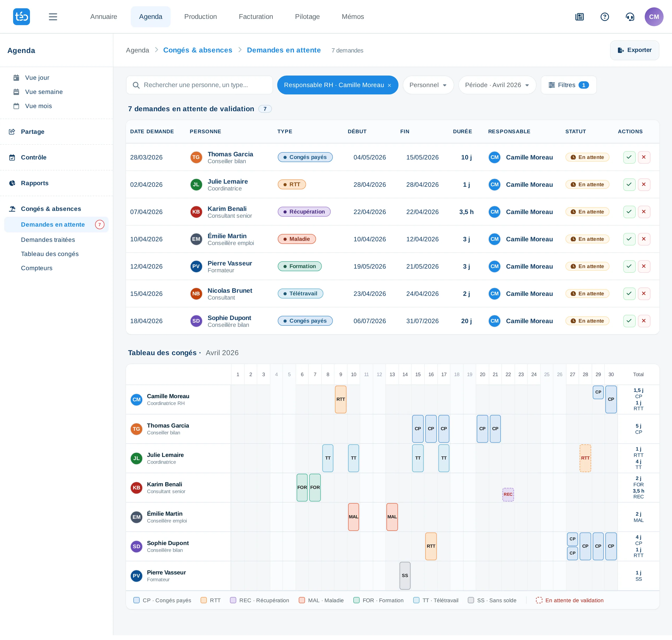Viewport: 672px width, 640px height.
Task: Export the pending requests list
Action: coord(634,50)
